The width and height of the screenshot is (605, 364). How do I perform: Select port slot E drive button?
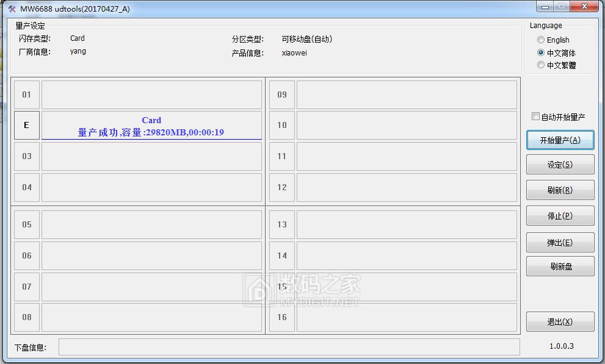tap(27, 125)
